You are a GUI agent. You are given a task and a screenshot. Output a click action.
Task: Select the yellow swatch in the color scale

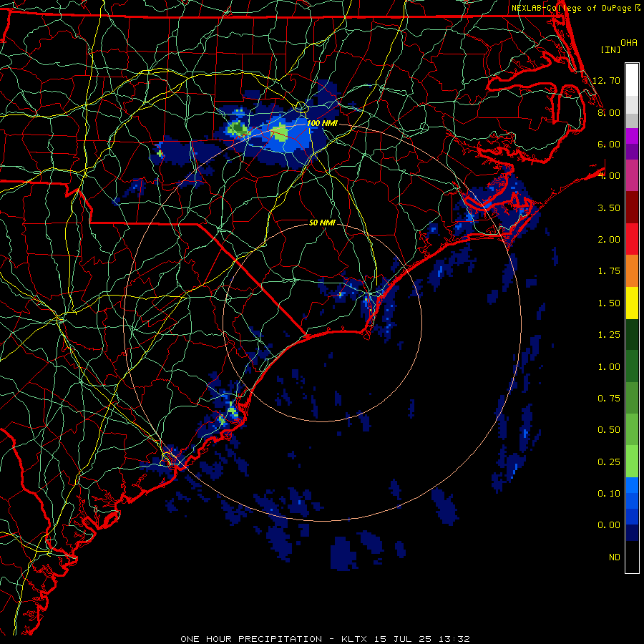pyautogui.click(x=632, y=303)
